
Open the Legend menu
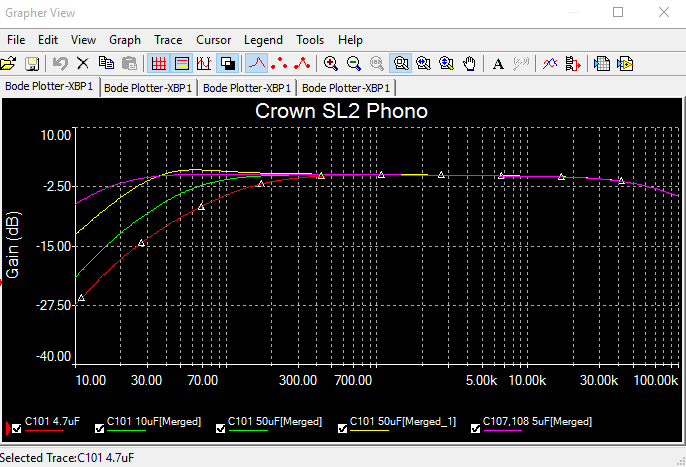click(263, 40)
